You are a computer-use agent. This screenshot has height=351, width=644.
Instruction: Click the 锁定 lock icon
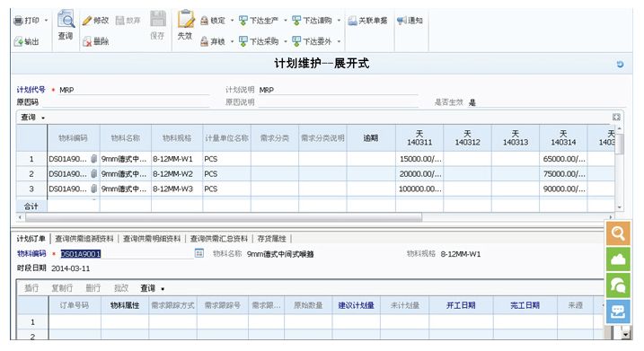coord(204,21)
